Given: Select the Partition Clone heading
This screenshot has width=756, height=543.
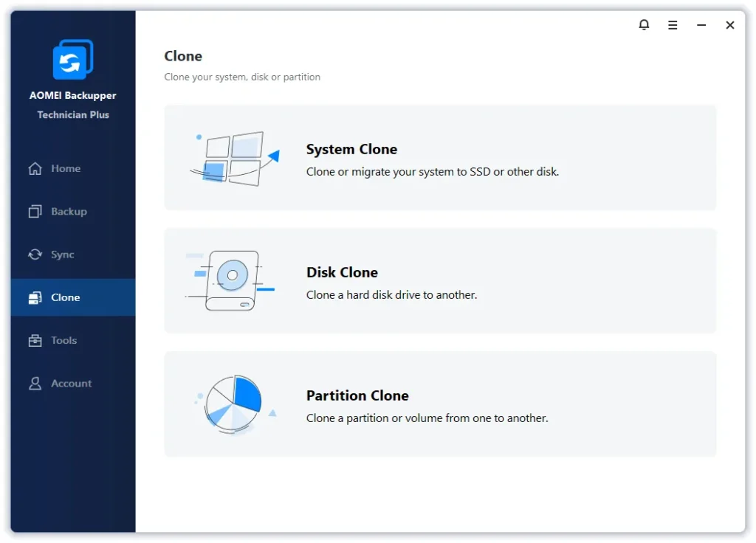Looking at the screenshot, I should pos(357,395).
